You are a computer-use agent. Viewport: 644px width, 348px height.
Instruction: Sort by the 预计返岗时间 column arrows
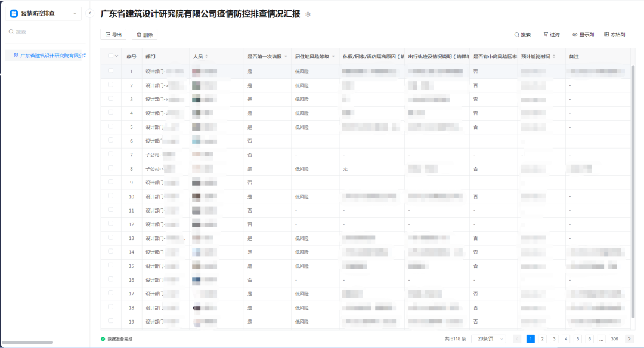[554, 56]
